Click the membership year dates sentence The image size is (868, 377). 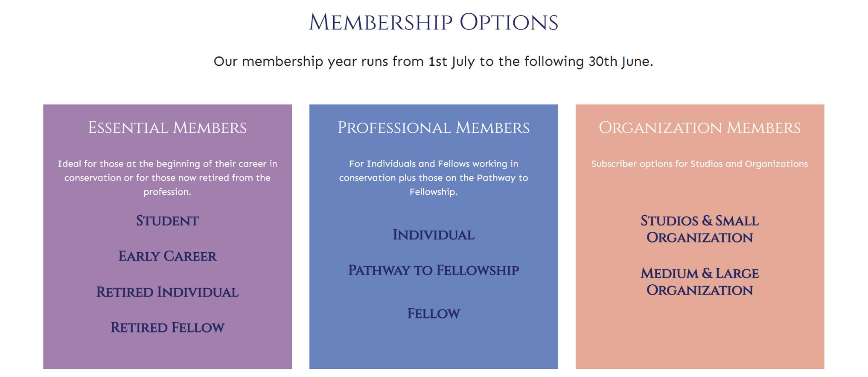coord(433,61)
